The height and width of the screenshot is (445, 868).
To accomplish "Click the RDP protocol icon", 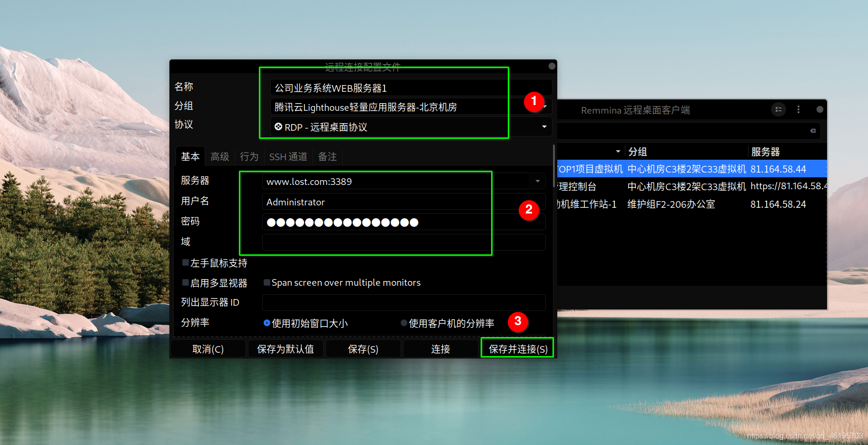I will [278, 126].
